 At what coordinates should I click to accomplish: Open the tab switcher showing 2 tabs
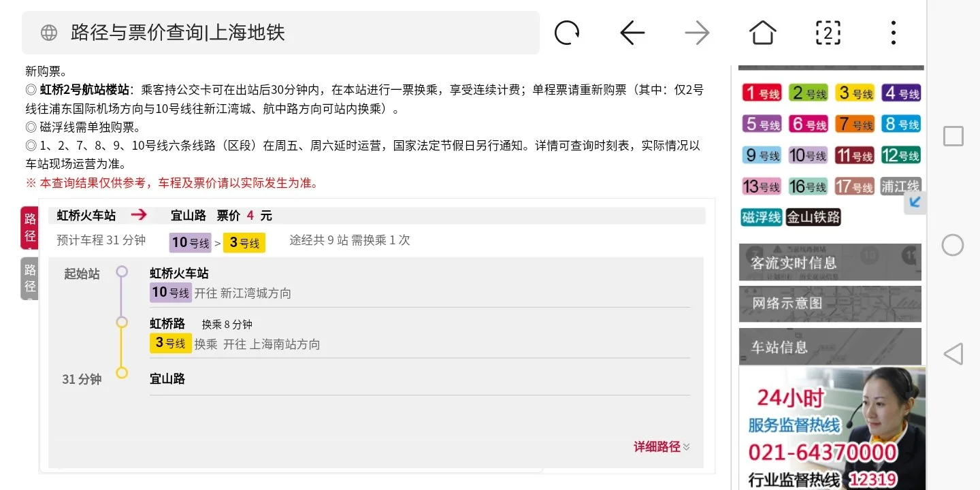(827, 33)
